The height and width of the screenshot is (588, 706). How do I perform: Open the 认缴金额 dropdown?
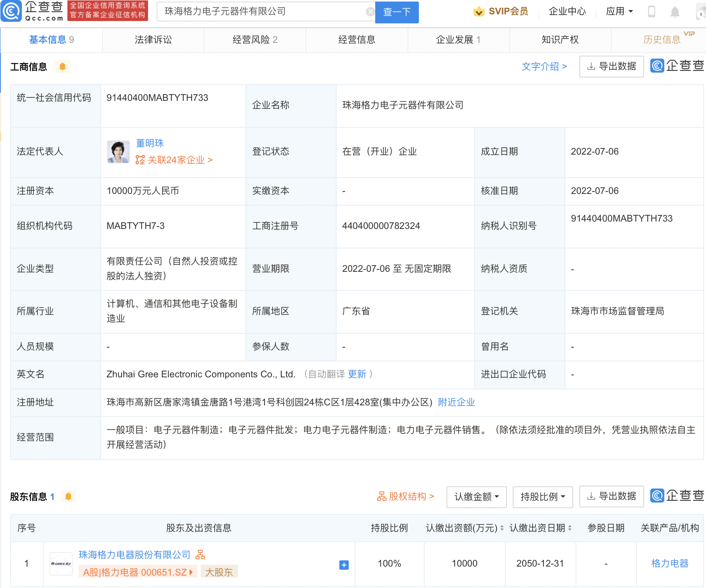tap(477, 497)
